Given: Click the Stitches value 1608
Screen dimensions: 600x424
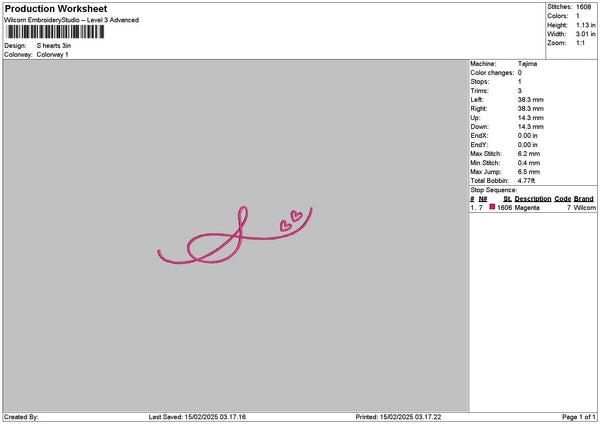Looking at the screenshot, I should pyautogui.click(x=584, y=7).
